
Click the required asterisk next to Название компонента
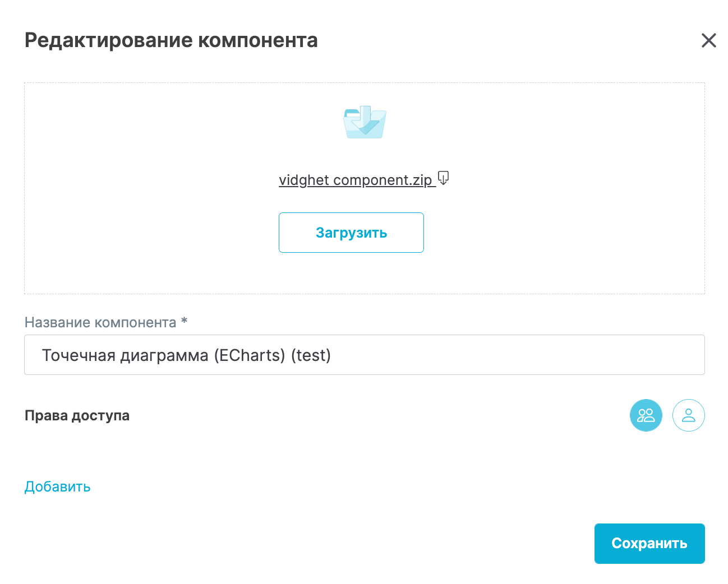click(x=184, y=321)
